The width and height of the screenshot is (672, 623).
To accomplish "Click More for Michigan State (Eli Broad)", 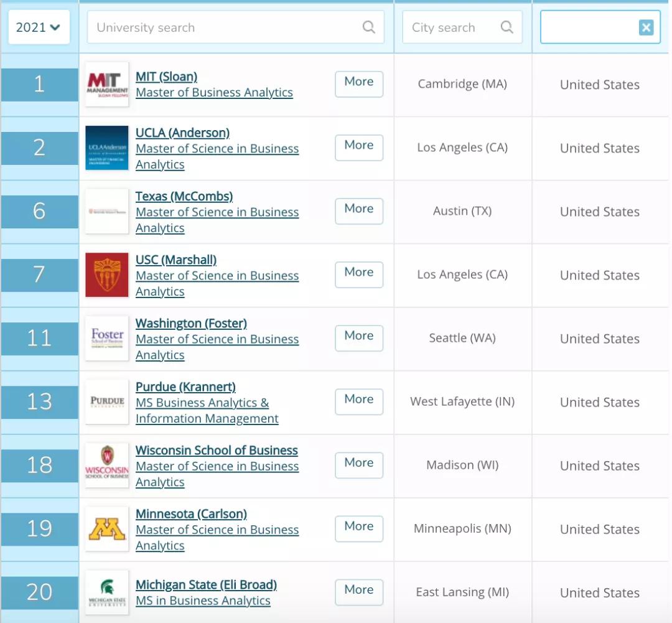I will point(359,592).
